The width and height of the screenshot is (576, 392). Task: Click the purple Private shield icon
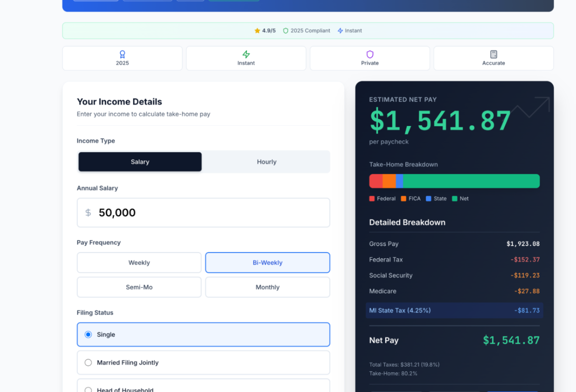(370, 54)
